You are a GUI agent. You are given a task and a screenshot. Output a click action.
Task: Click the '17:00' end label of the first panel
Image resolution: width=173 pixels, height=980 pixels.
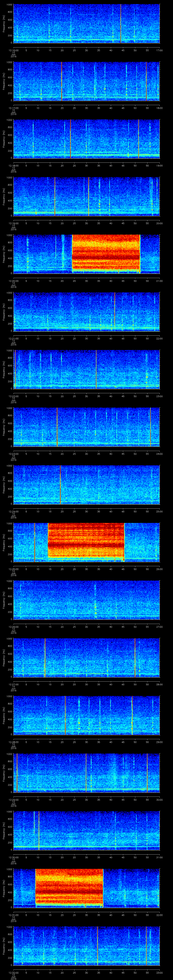point(159,50)
